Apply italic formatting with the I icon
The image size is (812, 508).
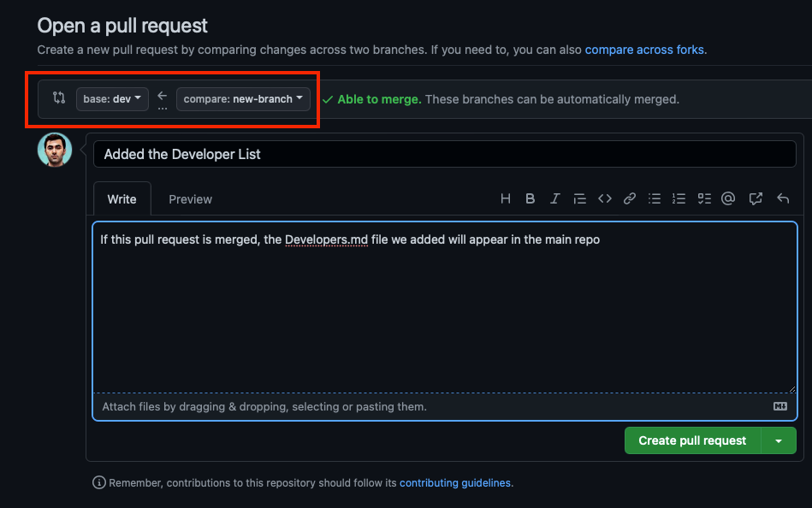554,198
